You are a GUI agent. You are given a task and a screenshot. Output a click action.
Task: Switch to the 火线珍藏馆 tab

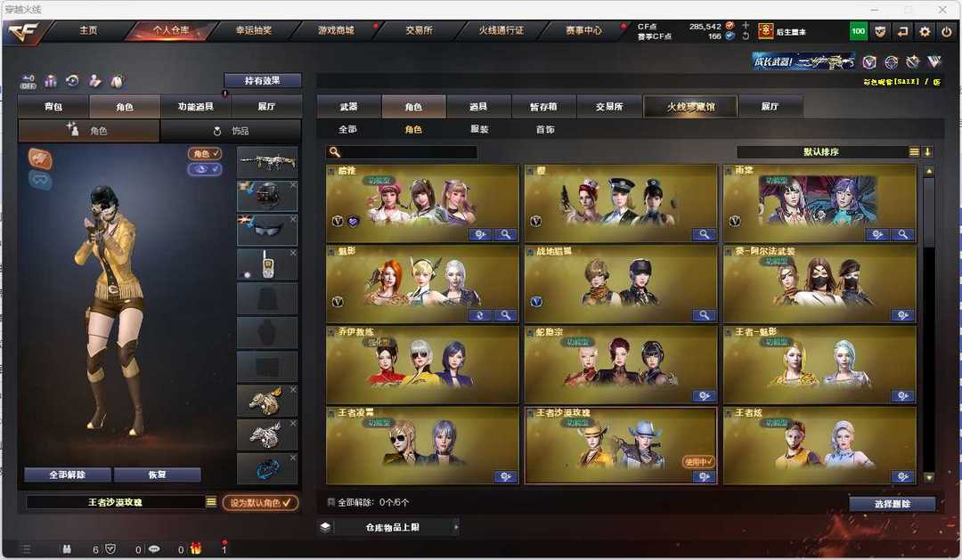point(690,107)
